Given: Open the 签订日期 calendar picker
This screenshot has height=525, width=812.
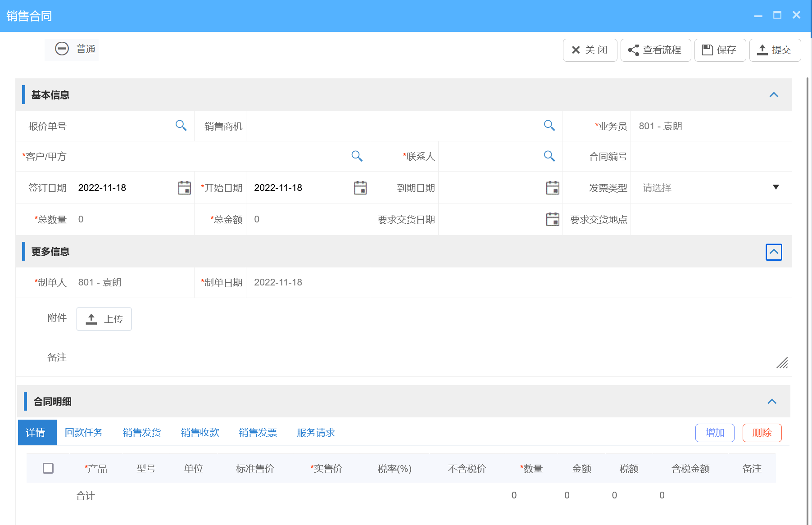Looking at the screenshot, I should coord(184,188).
